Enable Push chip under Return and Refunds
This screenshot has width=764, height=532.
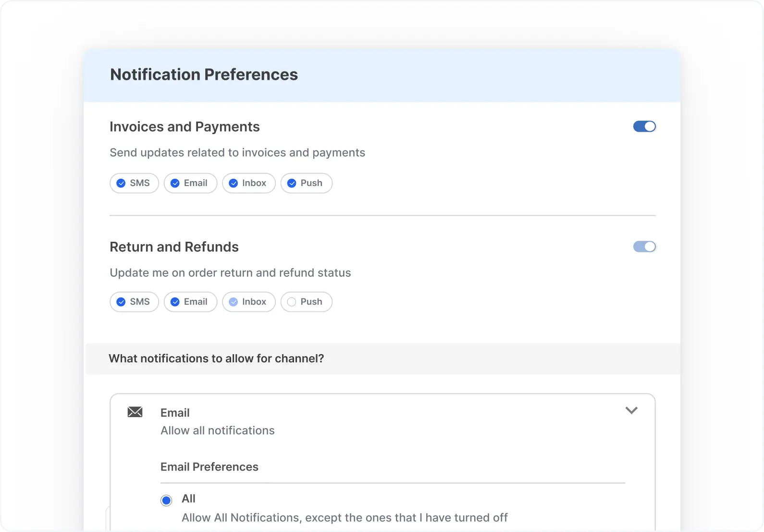[306, 302]
